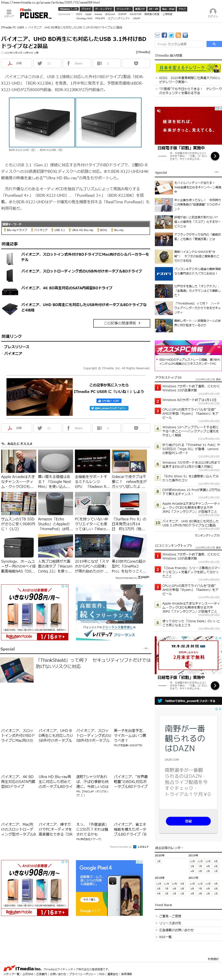Open the G-SHOCK Special article thumbnail

[164, 257]
